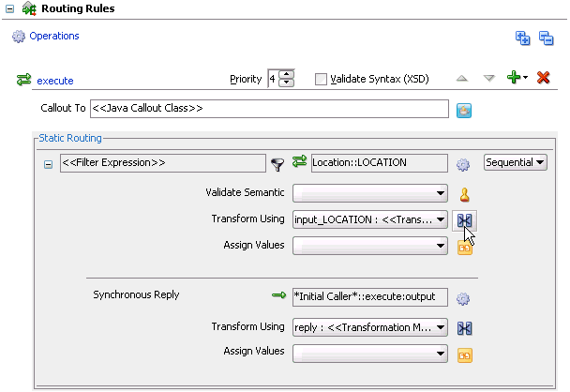
Task: Click the Validate Semantic label
Action: tap(245, 192)
